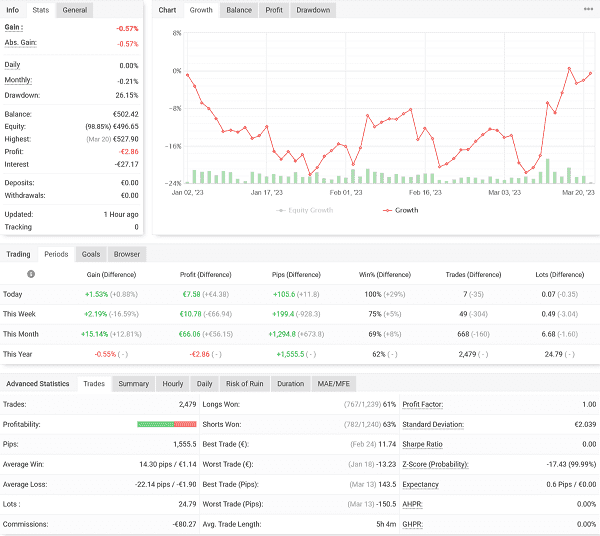Click the Pips (Difference) column header
Viewport: 600px width, 536px height.
click(x=296, y=275)
